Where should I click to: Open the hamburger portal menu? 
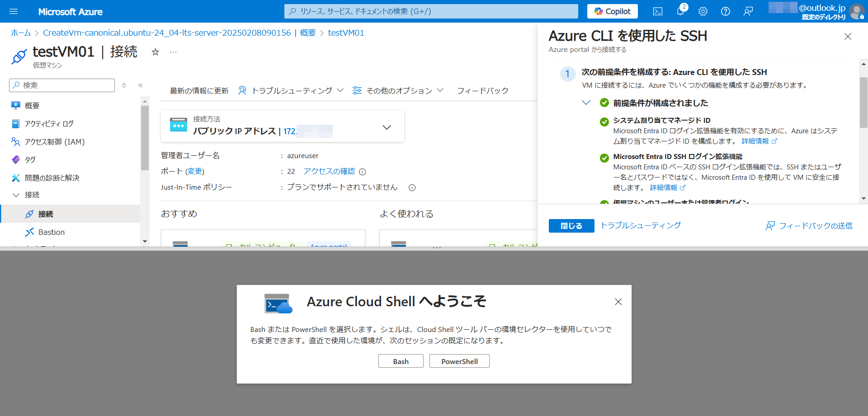[14, 11]
